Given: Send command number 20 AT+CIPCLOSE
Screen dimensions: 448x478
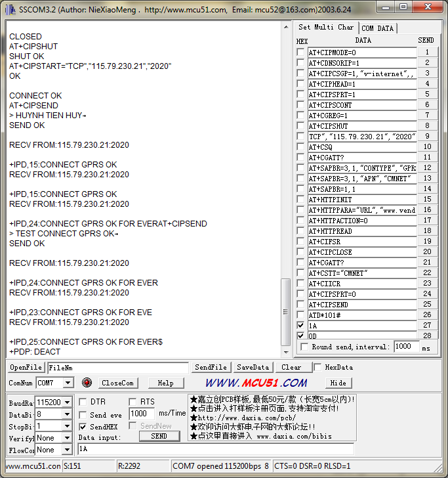Looking at the screenshot, I should pyautogui.click(x=427, y=252).
